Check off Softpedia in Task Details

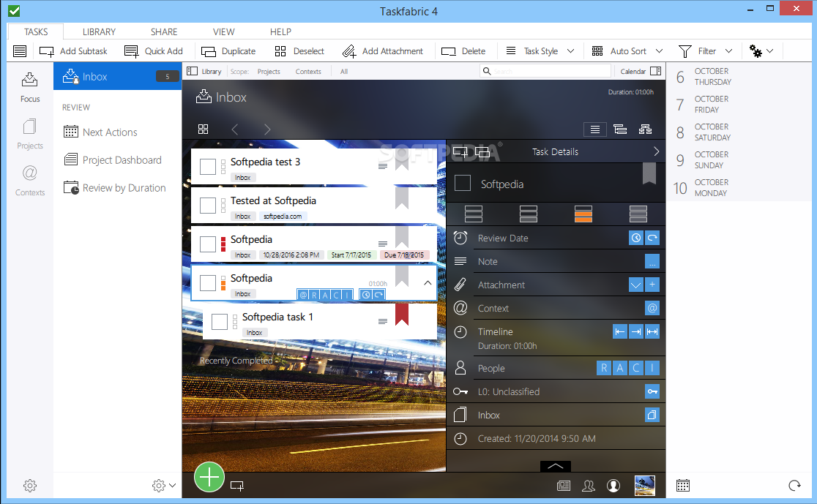[x=463, y=184]
